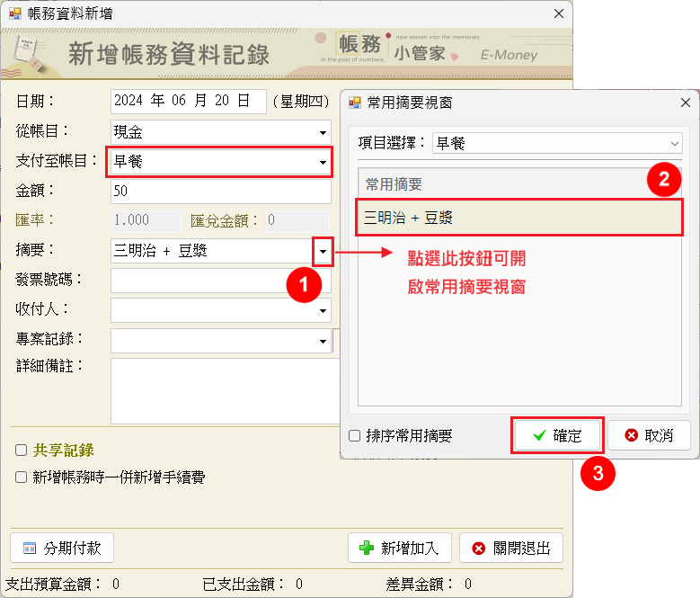700x598 pixels.
Task: Click the green plus icon on 新增加入
Action: [367, 548]
